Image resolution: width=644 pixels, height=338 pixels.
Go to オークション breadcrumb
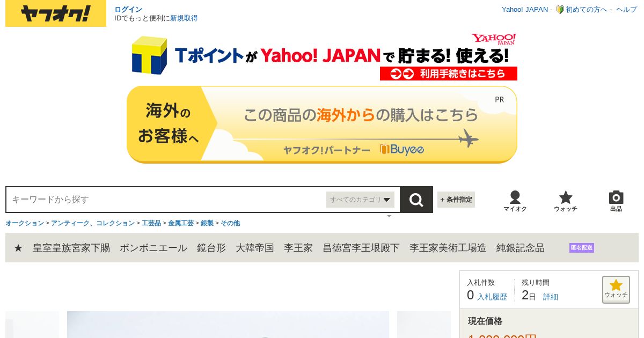pos(25,223)
